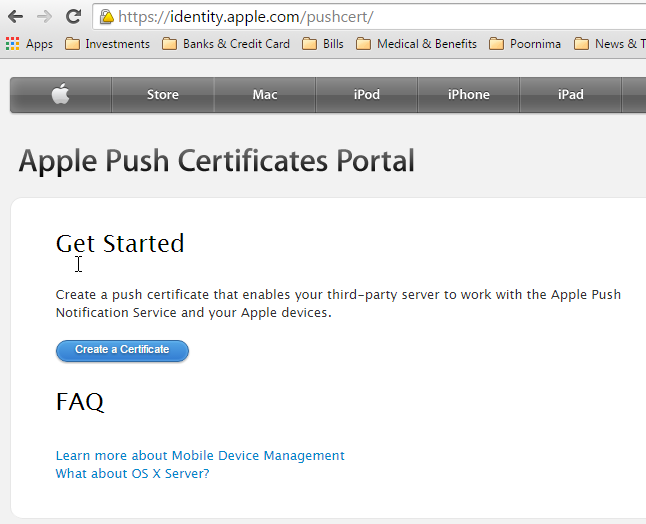Open the Banks & Credit Card bookmark folder
646x524 pixels.
226,44
